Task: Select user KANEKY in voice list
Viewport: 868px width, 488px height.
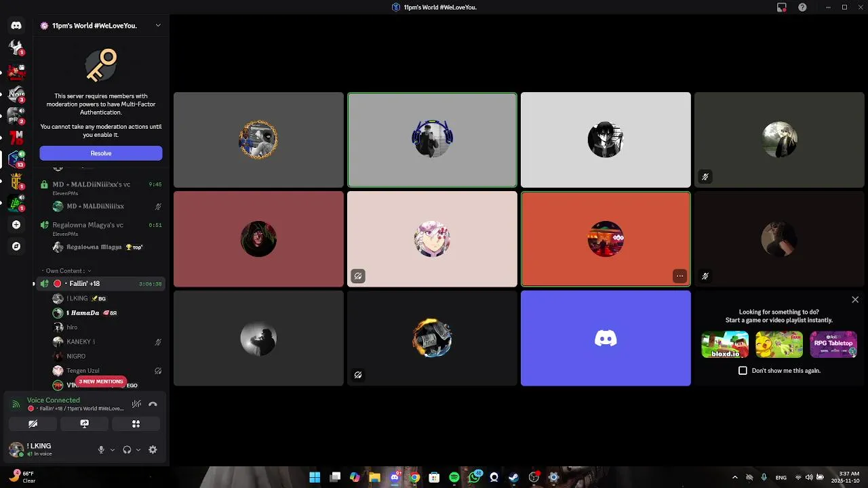Action: (106, 342)
